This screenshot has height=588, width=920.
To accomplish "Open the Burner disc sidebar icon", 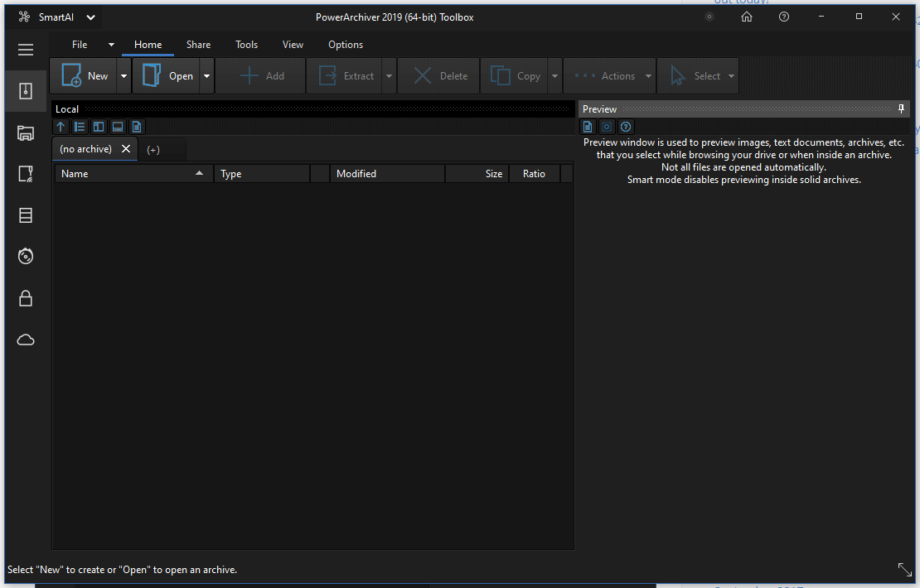I will 25,256.
